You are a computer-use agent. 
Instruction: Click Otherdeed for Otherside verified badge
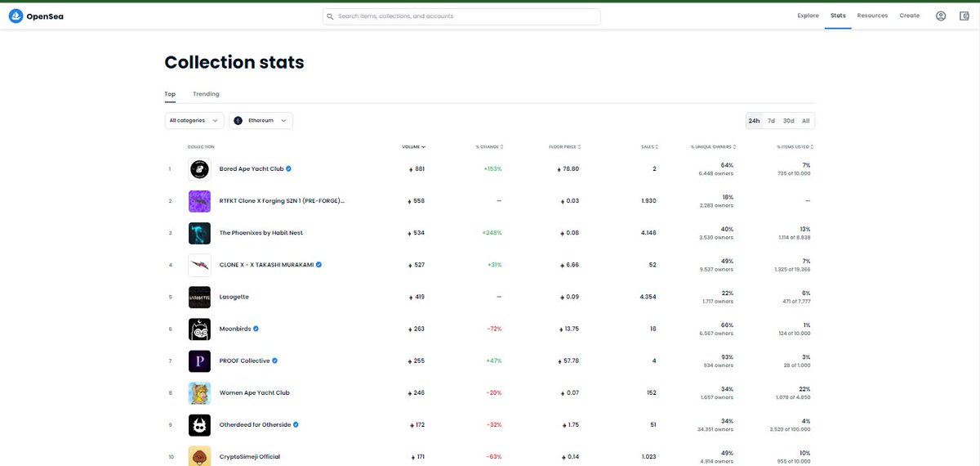coord(296,425)
